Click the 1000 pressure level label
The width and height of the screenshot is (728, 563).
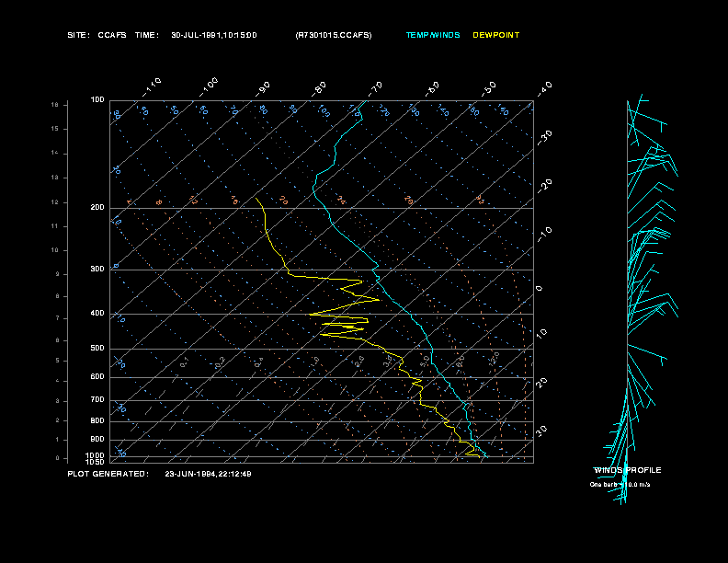[96, 455]
